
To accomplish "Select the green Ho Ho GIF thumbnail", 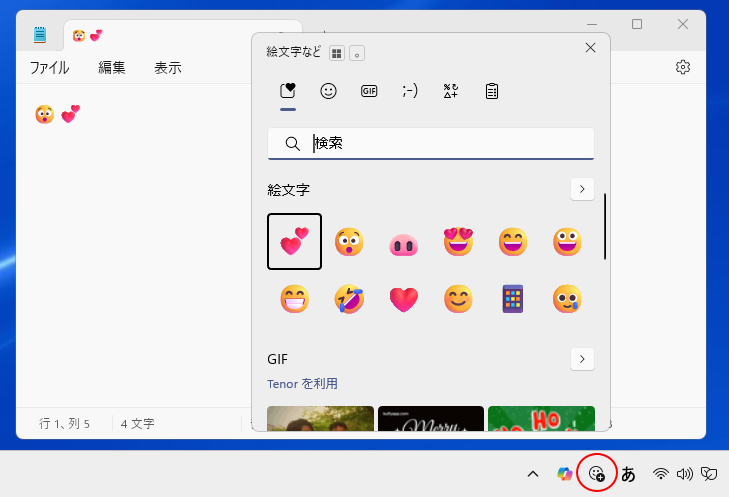I will click(x=541, y=418).
